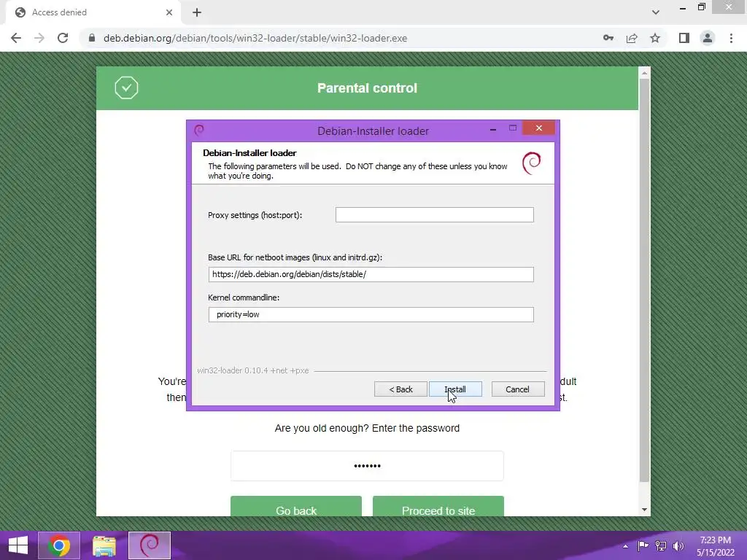Click Chrome's forward navigation arrow

tap(39, 38)
